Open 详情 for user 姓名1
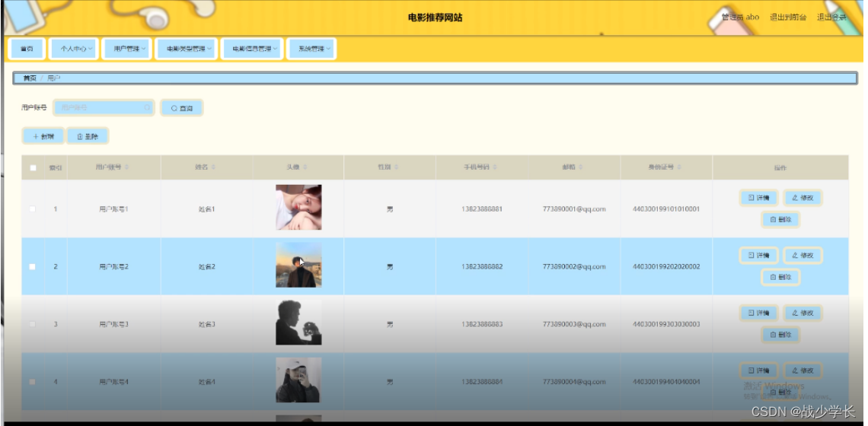This screenshot has width=868, height=426. click(758, 198)
